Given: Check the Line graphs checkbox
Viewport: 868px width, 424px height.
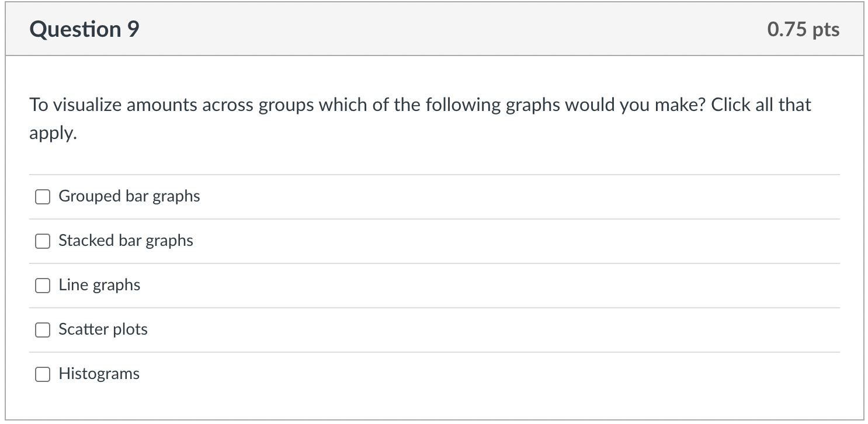Looking at the screenshot, I should 42,286.
